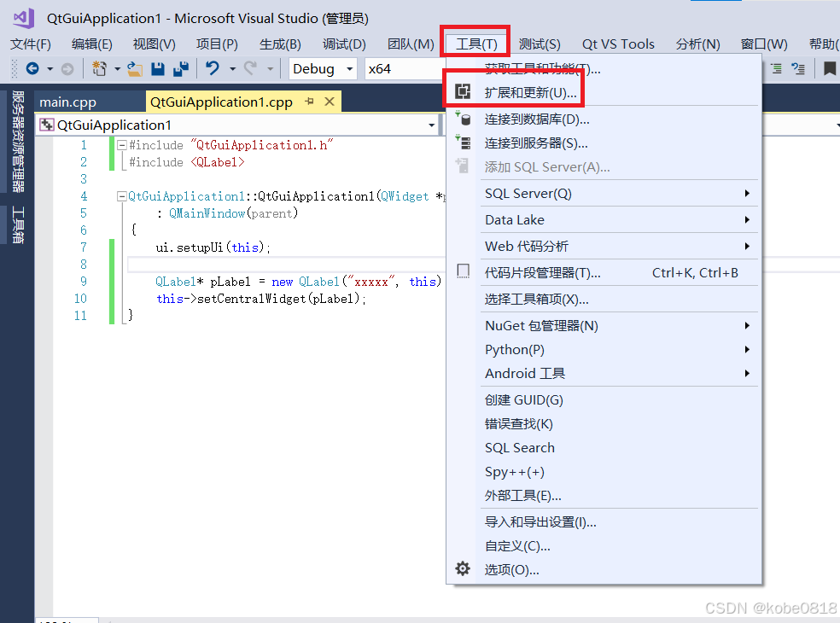Open the 编辑(E) menu

pyautogui.click(x=92, y=44)
